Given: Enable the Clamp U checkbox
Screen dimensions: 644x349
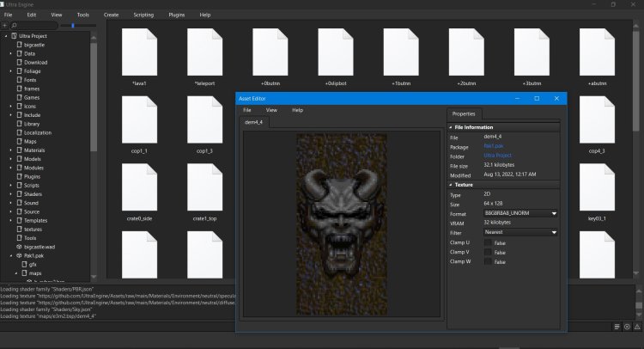Looking at the screenshot, I should 488,242.
